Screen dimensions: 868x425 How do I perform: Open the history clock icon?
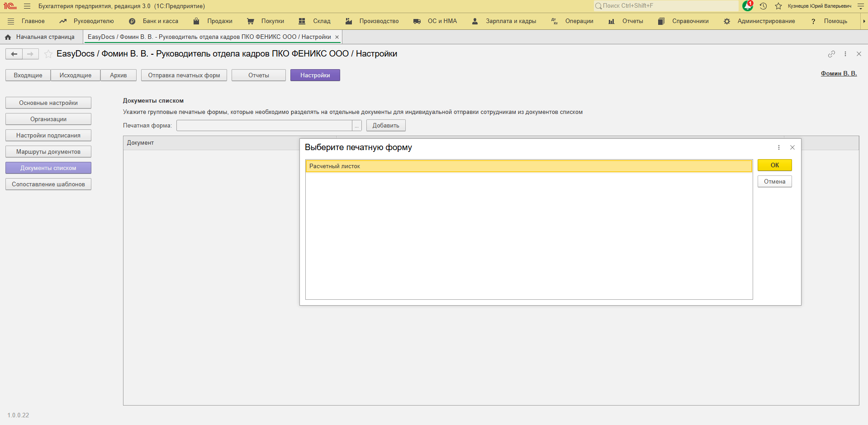[x=763, y=6]
